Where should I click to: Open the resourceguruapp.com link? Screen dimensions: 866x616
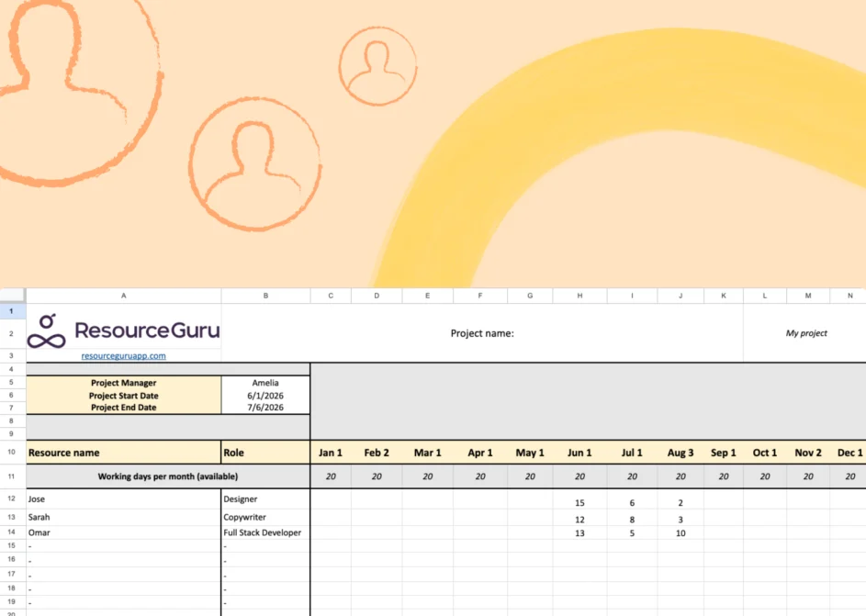[124, 356]
